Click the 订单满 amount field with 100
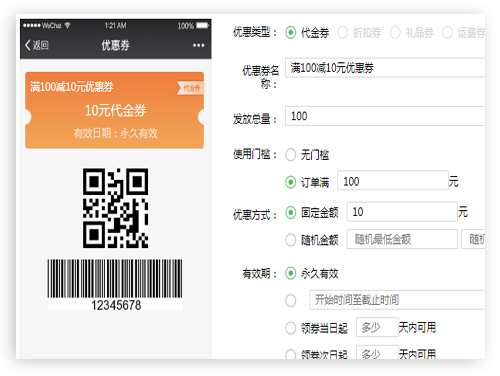This screenshot has height=376, width=500. pos(393,180)
